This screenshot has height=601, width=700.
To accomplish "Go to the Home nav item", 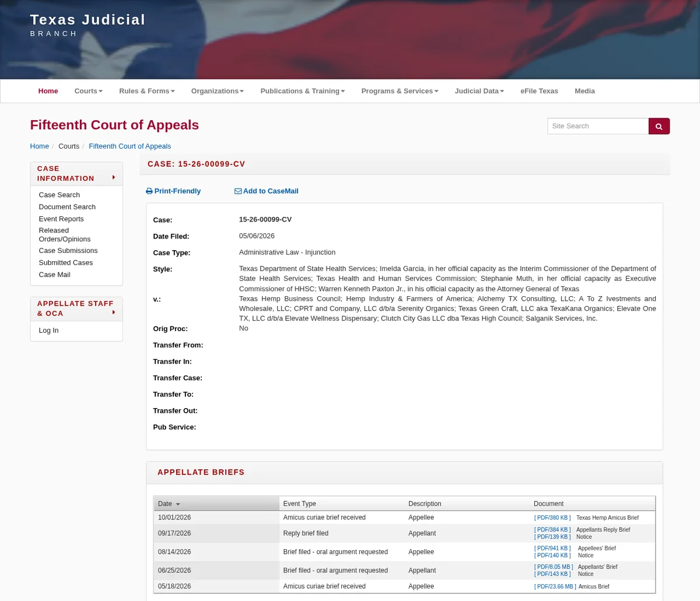I will point(48,91).
